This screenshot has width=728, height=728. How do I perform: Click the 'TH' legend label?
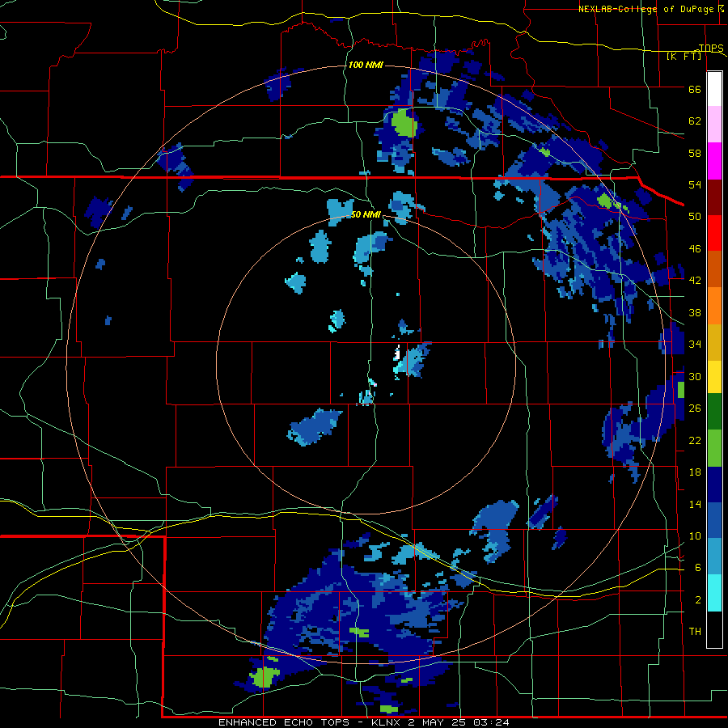pos(695,632)
